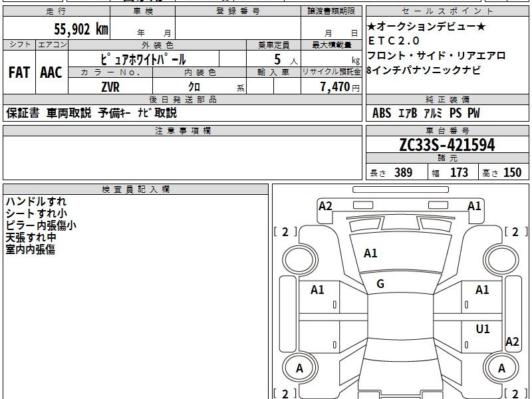Screen dimensions: 532x399
Task: Select the seating capacity 5 人
Action: point(286,60)
